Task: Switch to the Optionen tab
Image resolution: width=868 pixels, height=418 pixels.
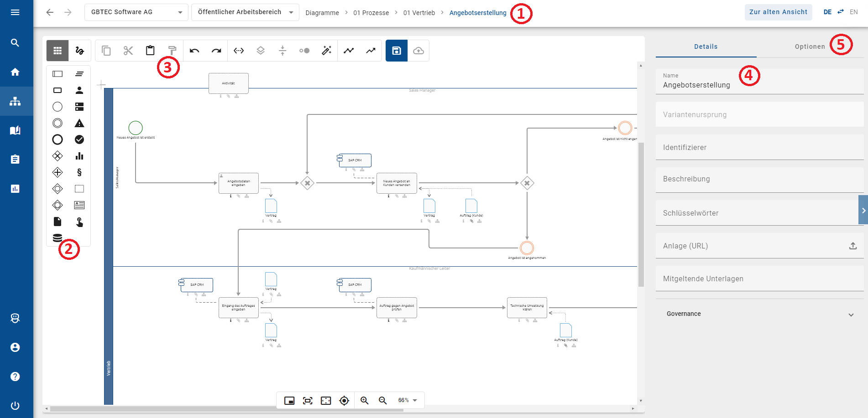Action: (x=810, y=46)
